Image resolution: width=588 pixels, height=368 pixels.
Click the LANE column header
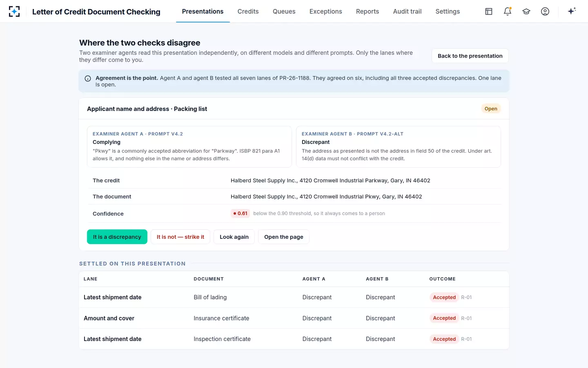[x=91, y=279]
